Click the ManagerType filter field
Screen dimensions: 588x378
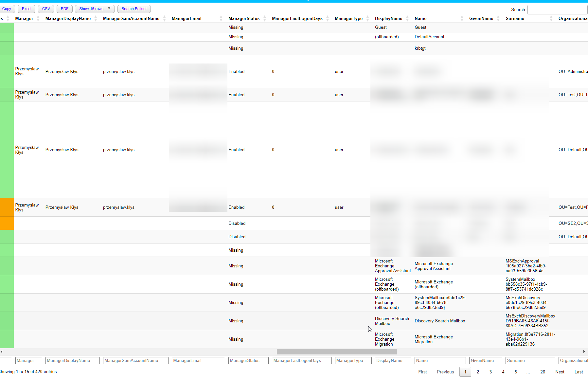[x=353, y=361]
